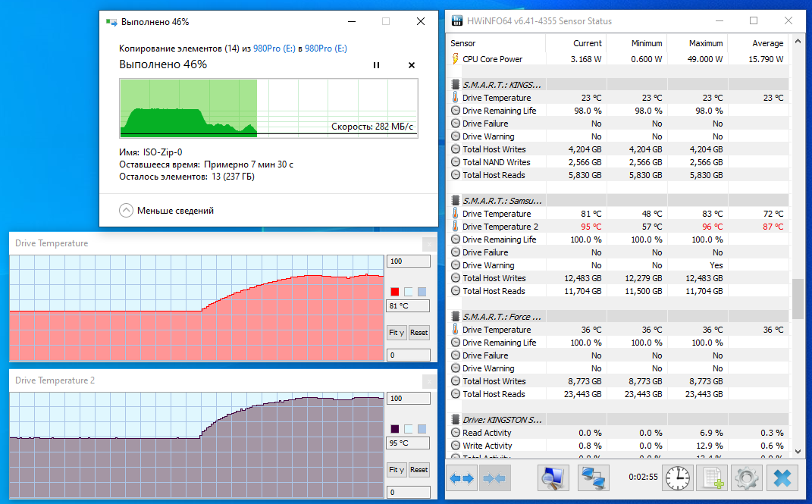Screen dimensions: 812x504
Task: Click the Average column header
Action: (758, 43)
